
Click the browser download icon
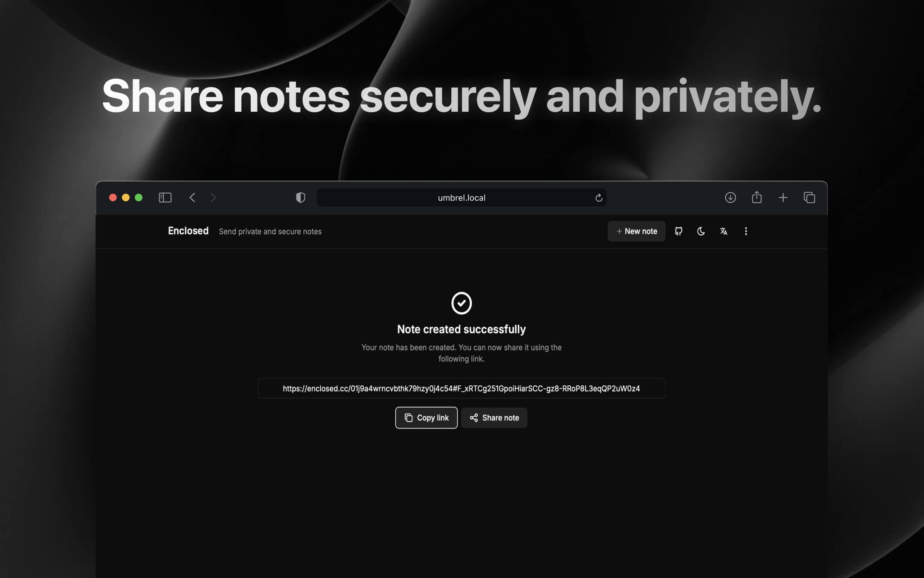[730, 197]
